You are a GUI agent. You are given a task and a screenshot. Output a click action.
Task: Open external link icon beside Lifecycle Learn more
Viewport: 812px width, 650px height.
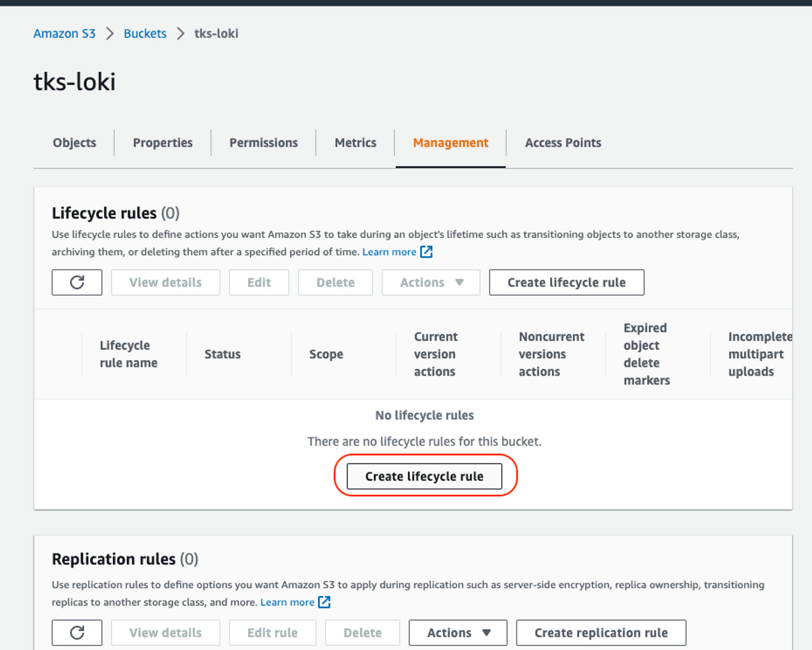(426, 252)
